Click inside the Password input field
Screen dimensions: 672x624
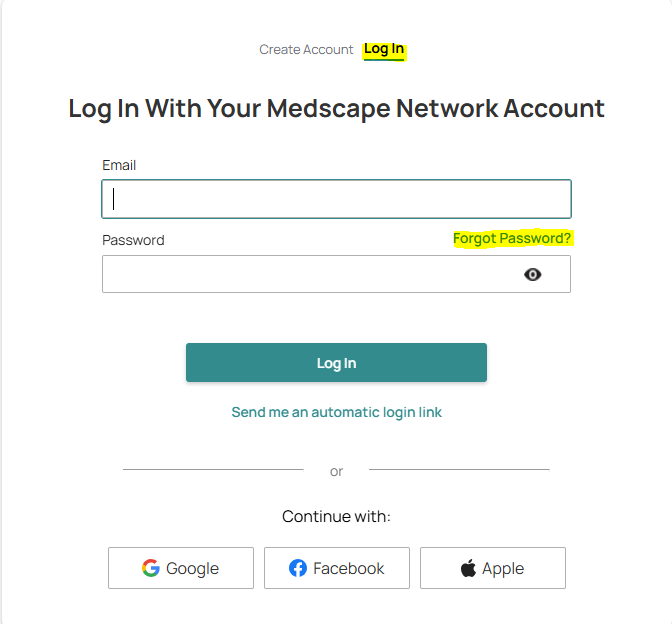(310, 275)
